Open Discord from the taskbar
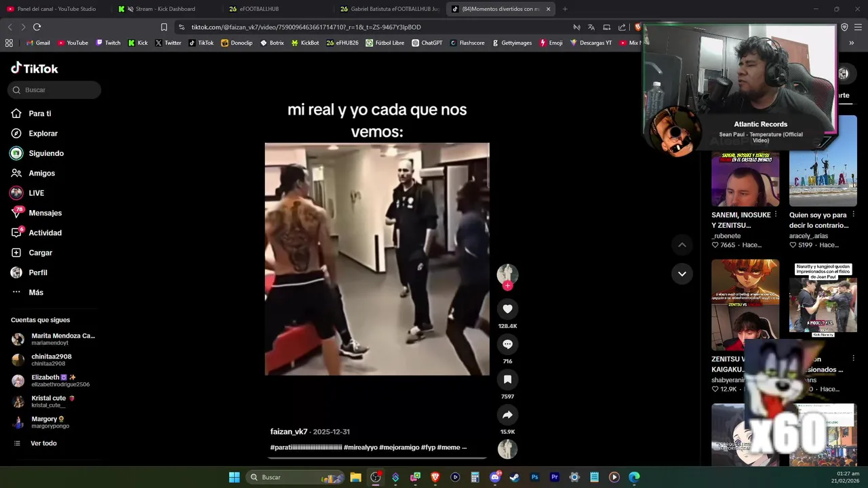Image resolution: width=868 pixels, height=488 pixels. (495, 477)
